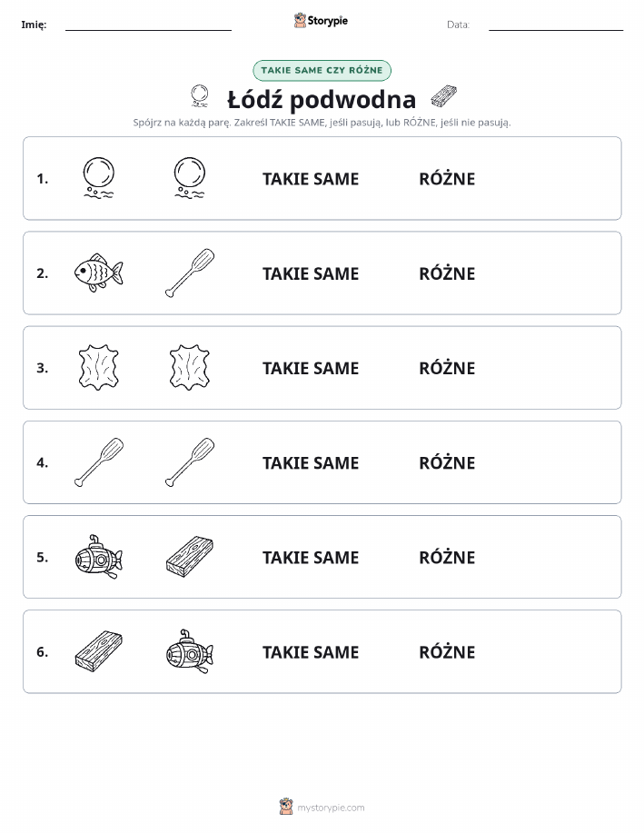Screen dimensions: 644x833
Task: Click the Imię name line field
Action: [148, 25]
